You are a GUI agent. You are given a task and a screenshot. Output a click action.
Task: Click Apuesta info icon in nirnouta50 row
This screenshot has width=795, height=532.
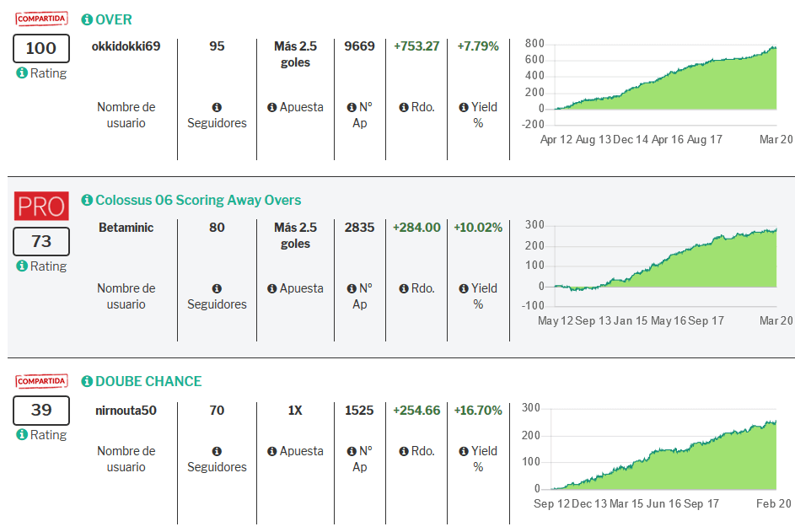[x=271, y=451]
